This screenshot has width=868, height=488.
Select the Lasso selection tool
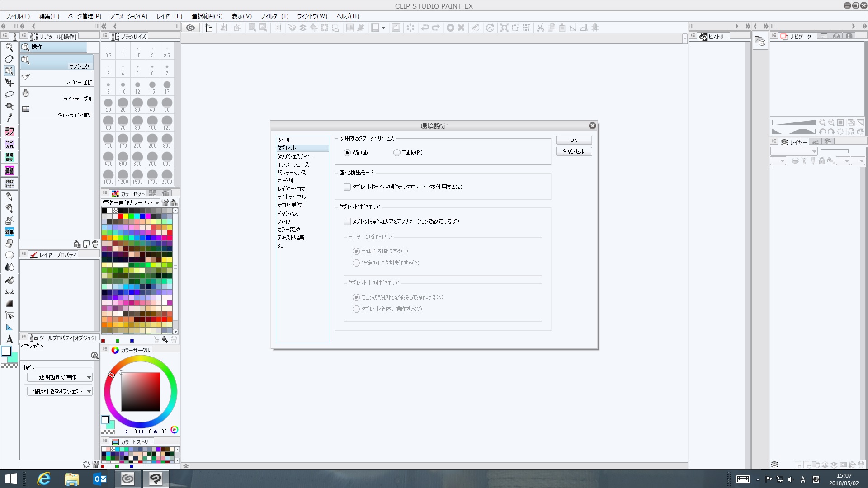click(9, 94)
